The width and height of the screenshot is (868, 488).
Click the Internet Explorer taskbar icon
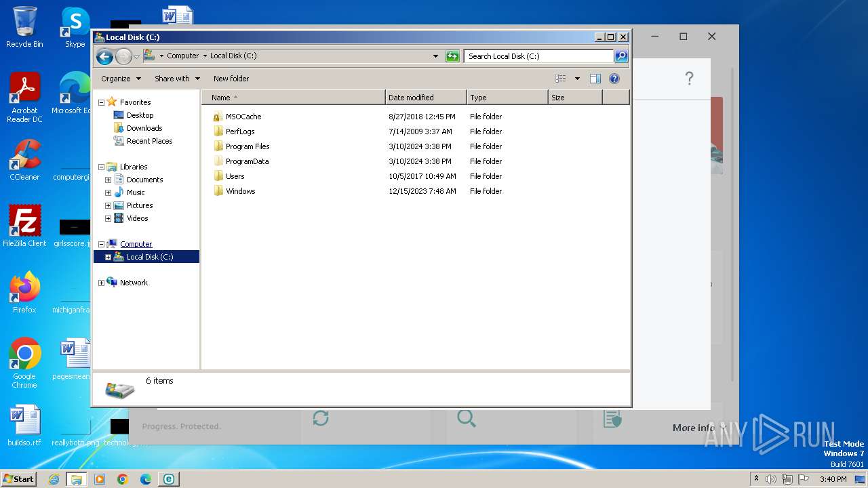54,479
